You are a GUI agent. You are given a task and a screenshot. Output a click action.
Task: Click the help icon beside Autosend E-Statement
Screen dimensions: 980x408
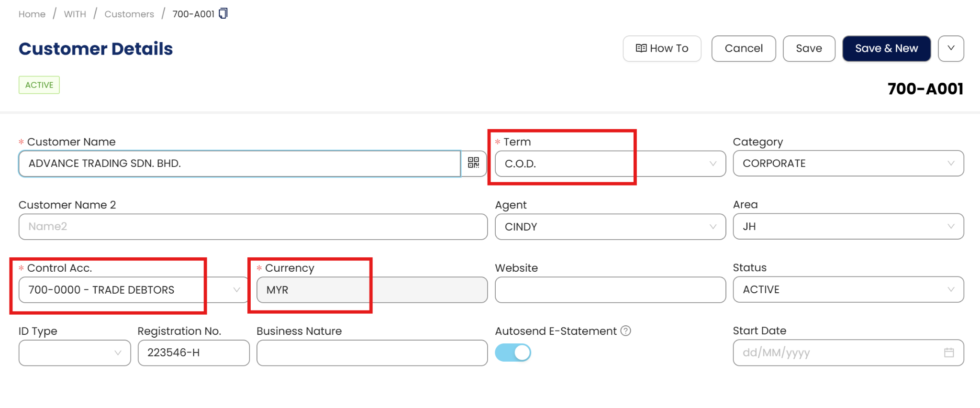click(625, 331)
